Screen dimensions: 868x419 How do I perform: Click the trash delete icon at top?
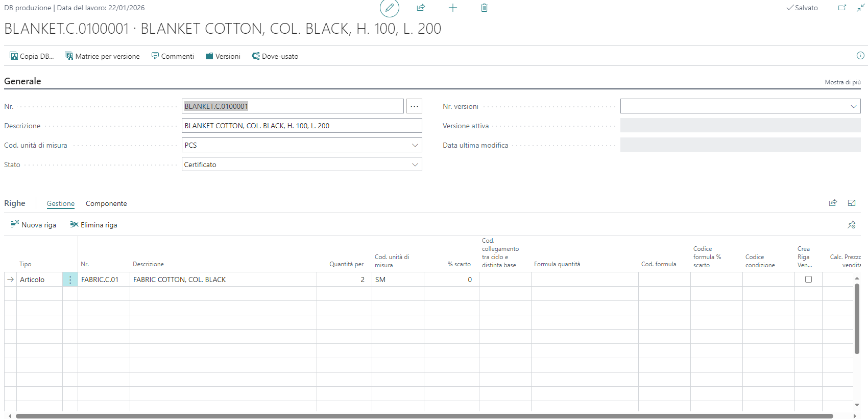[x=484, y=8]
